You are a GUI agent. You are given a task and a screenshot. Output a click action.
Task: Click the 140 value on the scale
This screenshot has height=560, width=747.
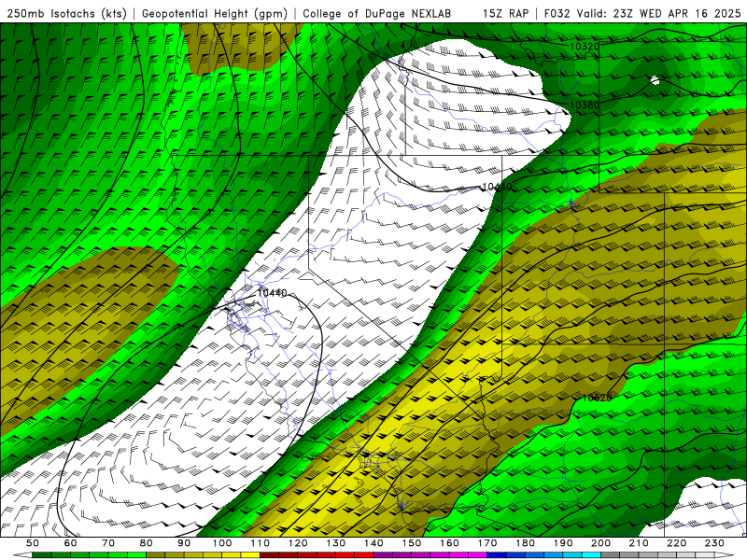point(373,543)
